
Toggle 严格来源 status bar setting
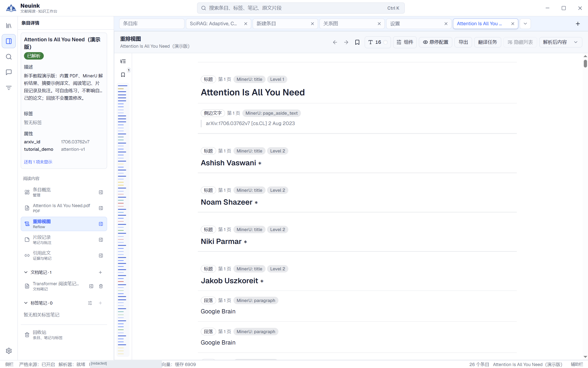coord(37,364)
